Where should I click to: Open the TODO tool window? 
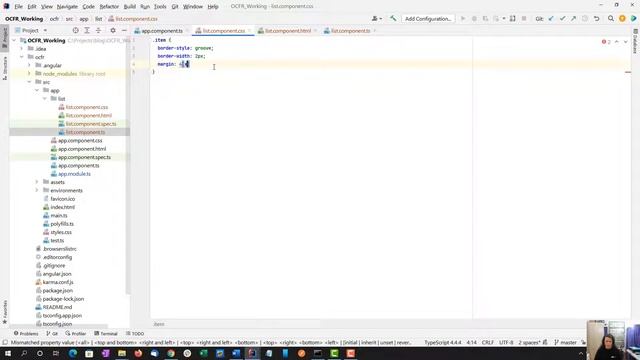click(x=135, y=333)
